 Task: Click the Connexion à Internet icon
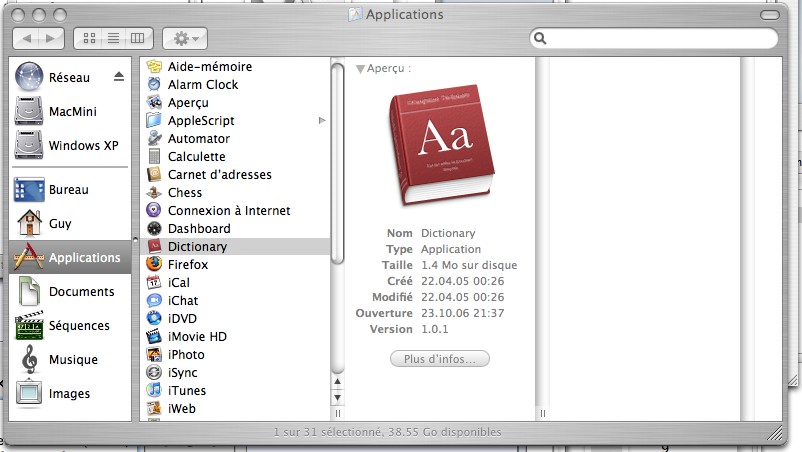pyautogui.click(x=154, y=211)
